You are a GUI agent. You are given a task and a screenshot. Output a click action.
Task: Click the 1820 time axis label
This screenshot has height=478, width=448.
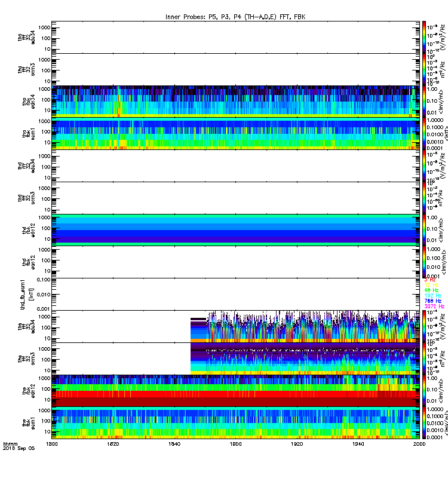pyautogui.click(x=113, y=444)
